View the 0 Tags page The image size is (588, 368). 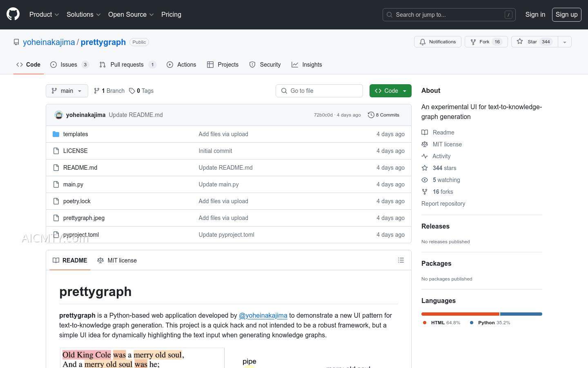(141, 91)
